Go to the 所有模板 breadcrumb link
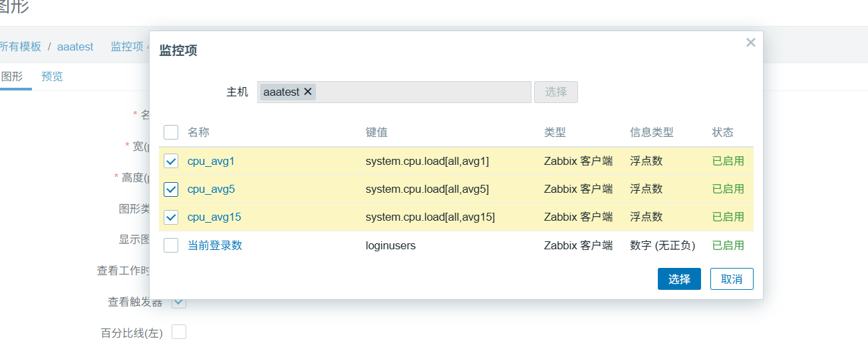Image resolution: width=868 pixels, height=351 pixels. (x=20, y=47)
